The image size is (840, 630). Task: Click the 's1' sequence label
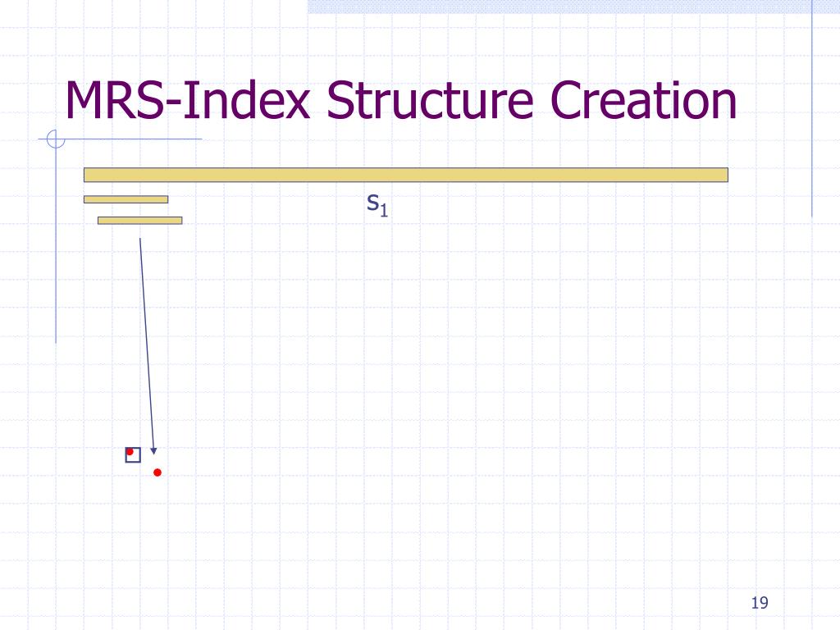coord(377,204)
